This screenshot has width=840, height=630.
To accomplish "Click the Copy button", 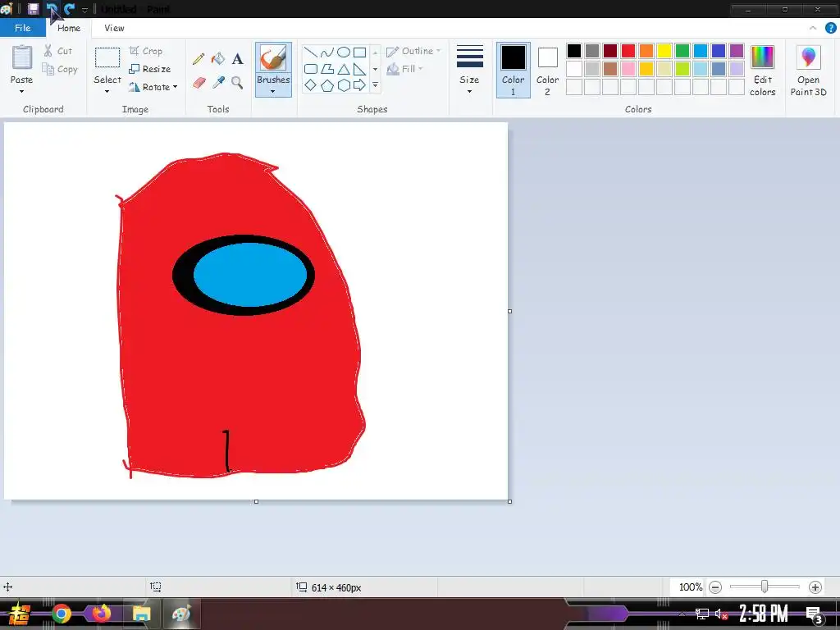I will pos(60,69).
